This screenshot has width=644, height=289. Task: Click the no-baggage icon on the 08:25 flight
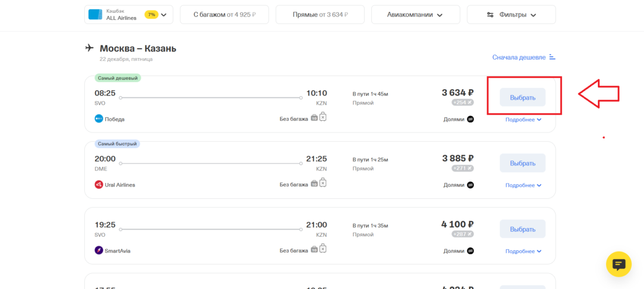tap(322, 118)
